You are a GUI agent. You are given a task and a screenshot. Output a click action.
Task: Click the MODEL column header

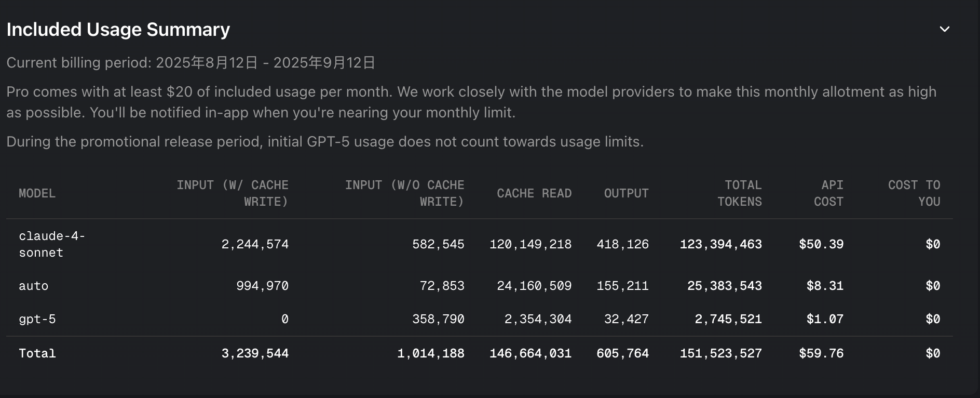pyautogui.click(x=37, y=193)
